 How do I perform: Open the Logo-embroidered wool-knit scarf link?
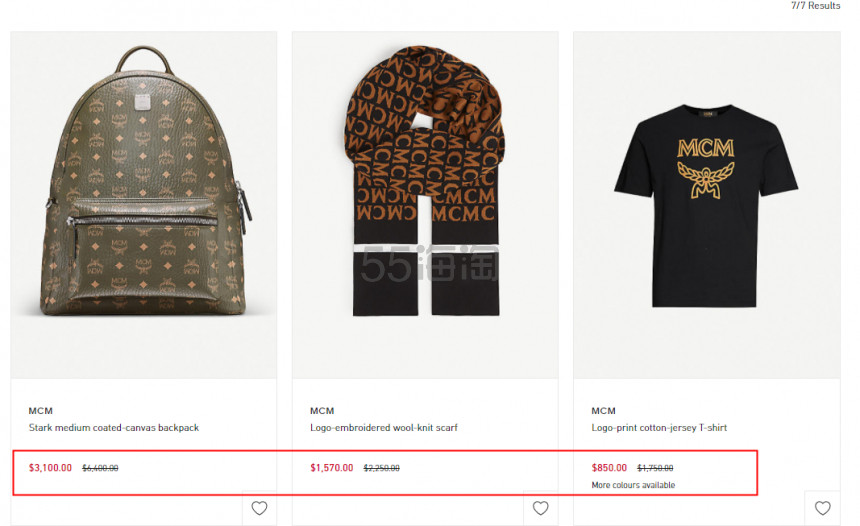pos(384,428)
